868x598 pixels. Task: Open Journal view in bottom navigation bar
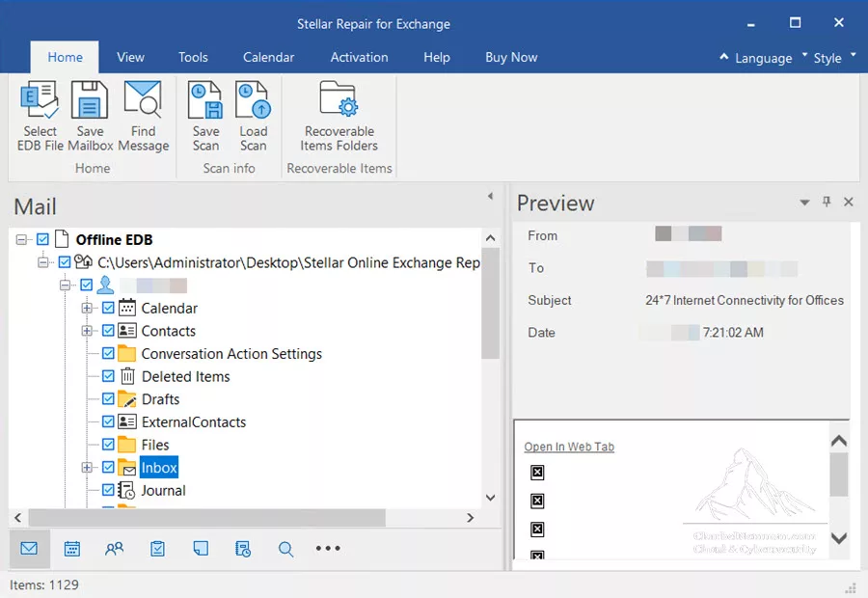[243, 549]
